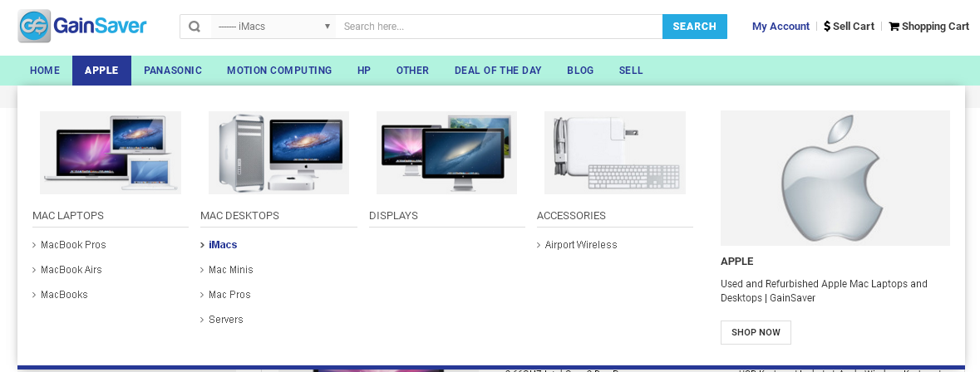Screen dimensions: 980x372
Task: Click the shopping cart icon
Action: tap(894, 27)
